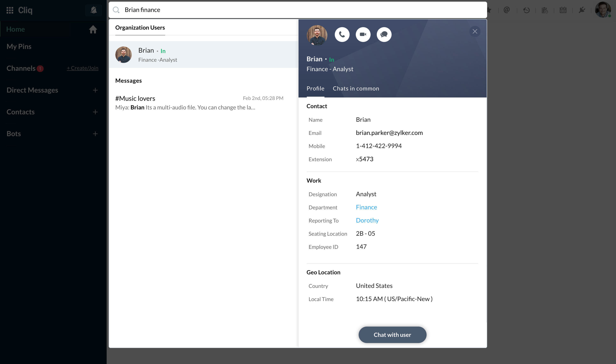
Task: Open the mentions @ icon in top bar
Action: pyautogui.click(x=506, y=10)
